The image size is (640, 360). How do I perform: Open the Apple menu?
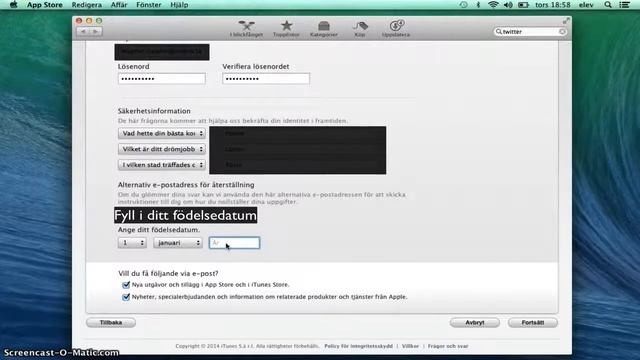point(13,5)
